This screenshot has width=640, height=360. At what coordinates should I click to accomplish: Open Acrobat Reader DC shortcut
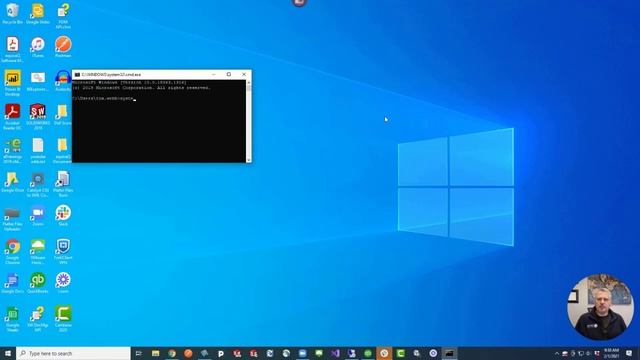(13, 116)
